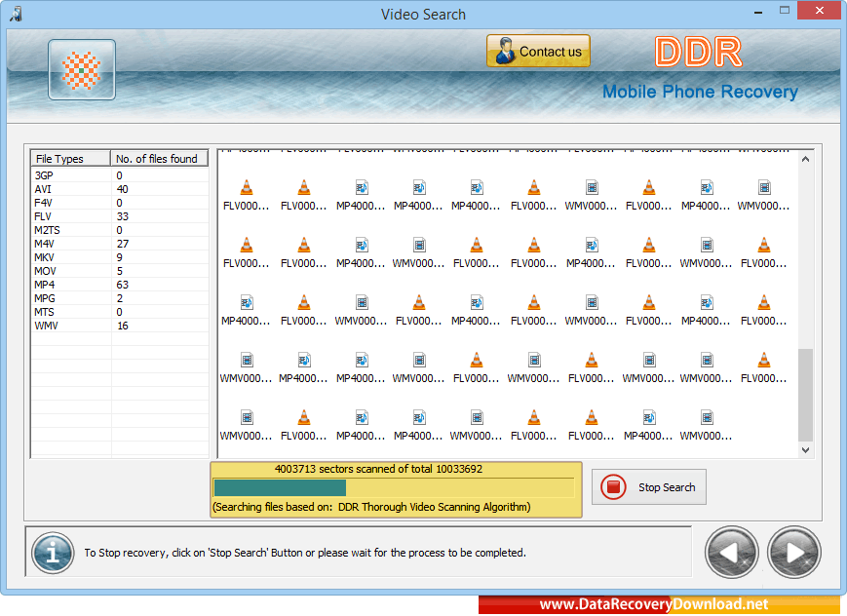Click the No. of files found header
This screenshot has height=616, width=847.
pyautogui.click(x=159, y=158)
